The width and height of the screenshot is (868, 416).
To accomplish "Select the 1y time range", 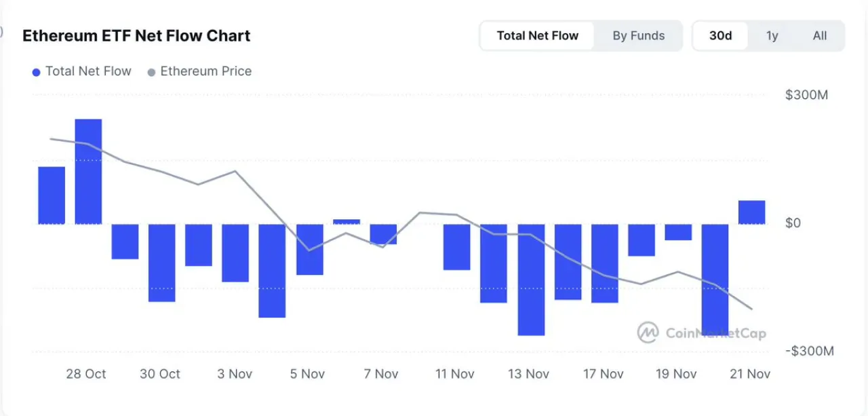I will pyautogui.click(x=772, y=36).
